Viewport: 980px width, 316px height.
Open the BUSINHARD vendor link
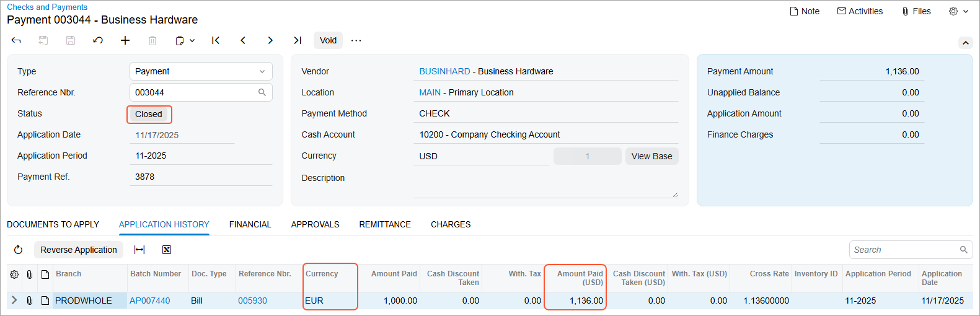444,71
